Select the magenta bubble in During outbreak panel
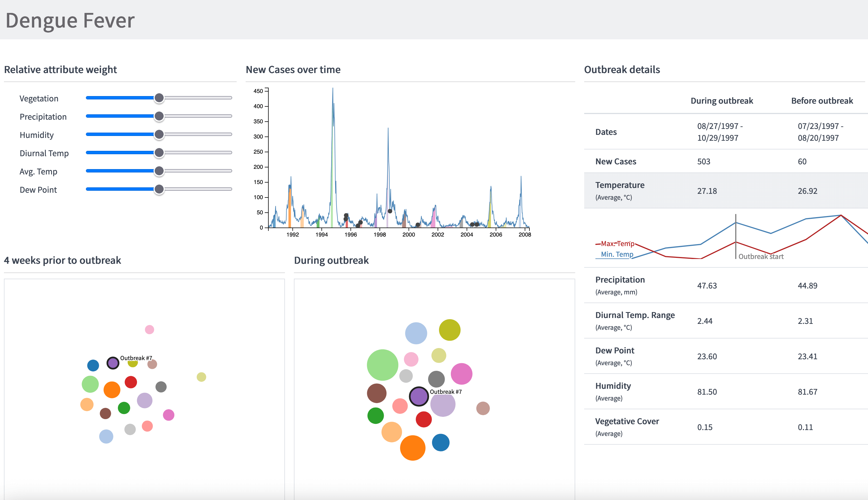Image resolution: width=868 pixels, height=500 pixels. 462,374
